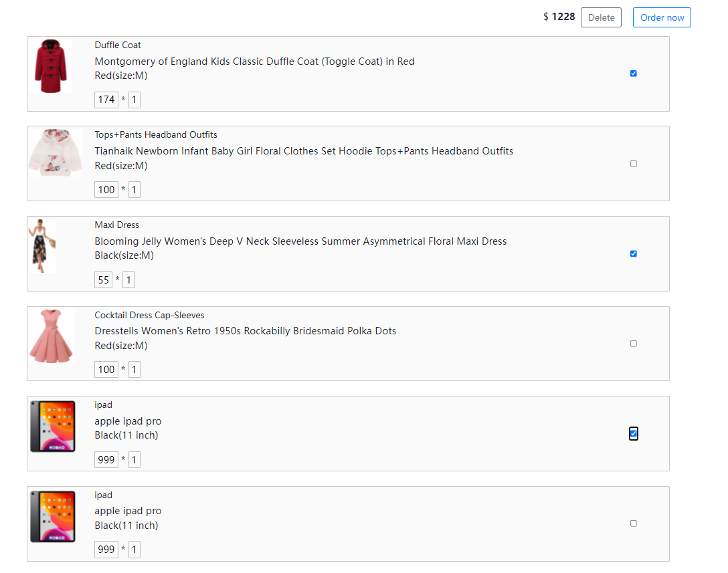Image resolution: width=728 pixels, height=573 pixels.
Task: Click the Delete button
Action: [x=601, y=17]
